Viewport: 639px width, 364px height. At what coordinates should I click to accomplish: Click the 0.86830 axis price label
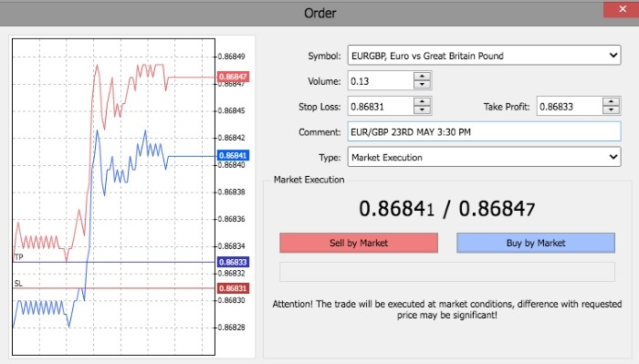point(232,300)
